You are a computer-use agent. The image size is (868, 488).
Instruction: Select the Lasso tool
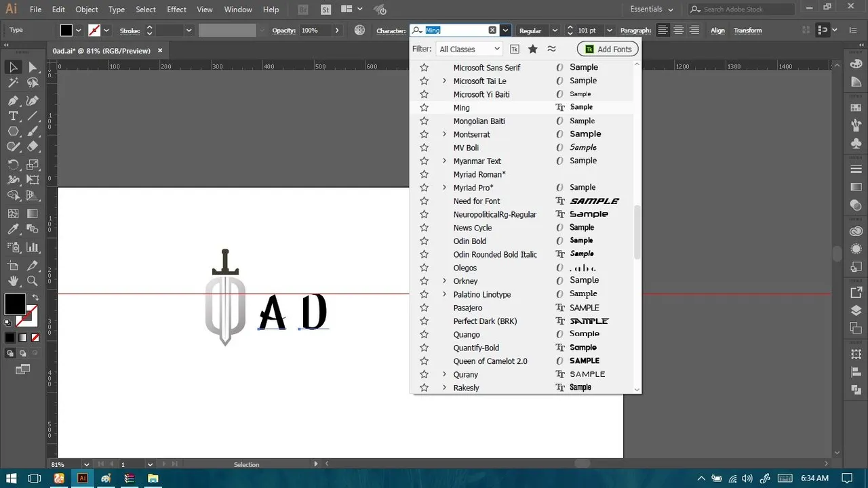click(x=33, y=83)
